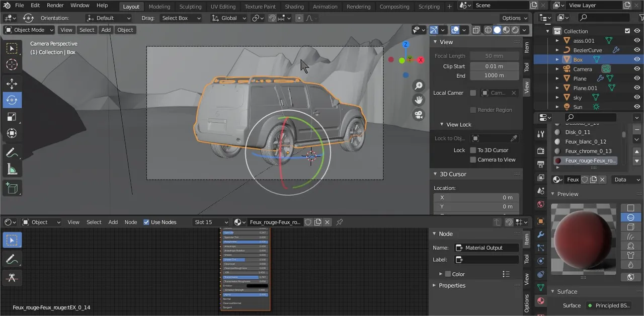Image resolution: width=644 pixels, height=316 pixels.
Task: Select node editor Select Box tool
Action: click(12, 241)
